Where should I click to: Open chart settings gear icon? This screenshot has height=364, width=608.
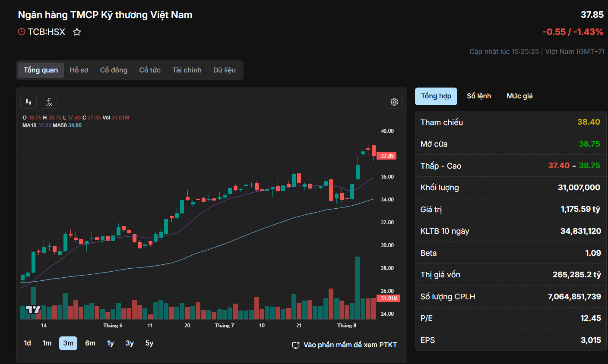tap(394, 102)
